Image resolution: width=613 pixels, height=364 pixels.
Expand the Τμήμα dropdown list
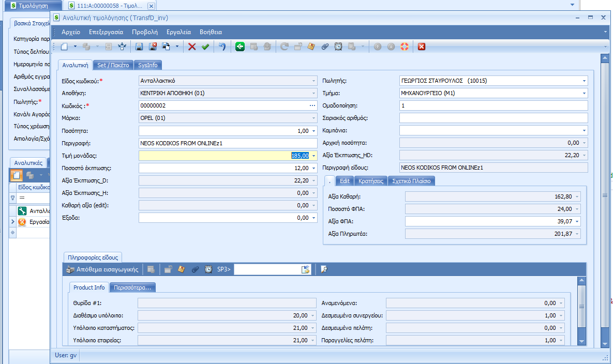tap(584, 93)
